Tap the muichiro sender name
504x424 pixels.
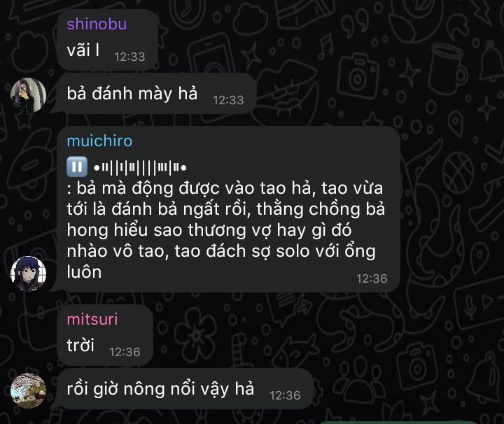(x=99, y=141)
